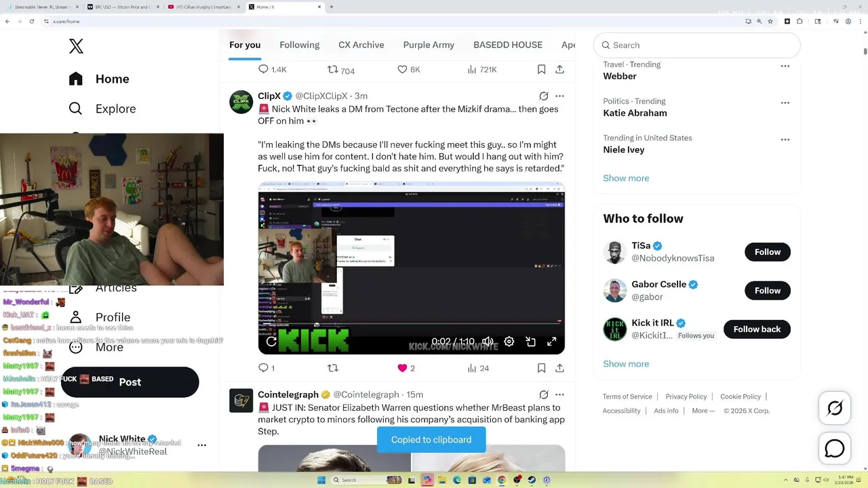Enter fullscreen on the video

pyautogui.click(x=552, y=342)
